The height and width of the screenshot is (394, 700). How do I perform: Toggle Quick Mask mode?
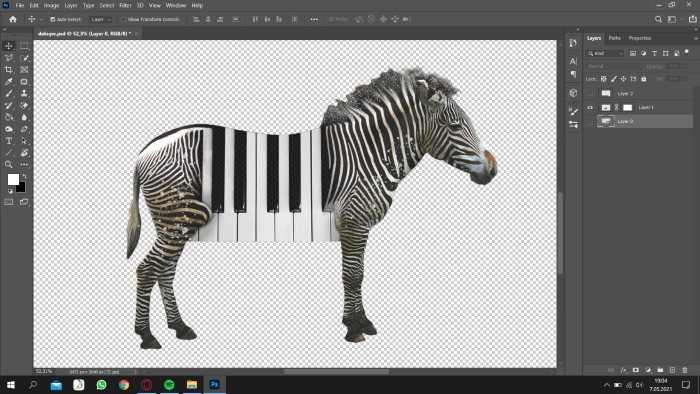(x=8, y=202)
